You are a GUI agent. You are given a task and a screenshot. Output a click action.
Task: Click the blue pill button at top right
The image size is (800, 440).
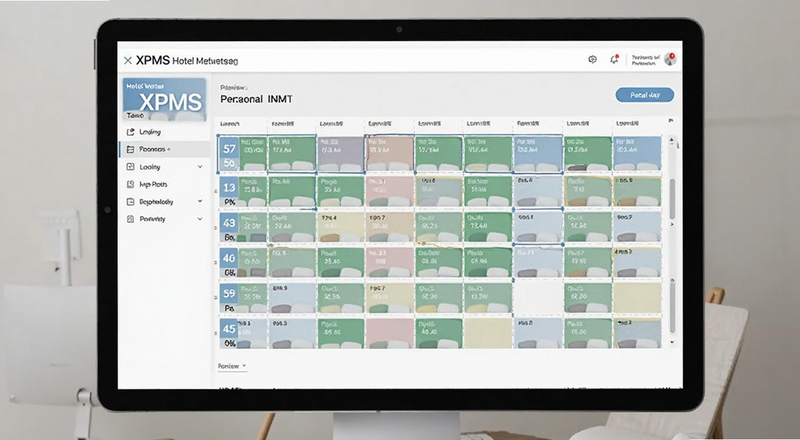[x=645, y=95]
